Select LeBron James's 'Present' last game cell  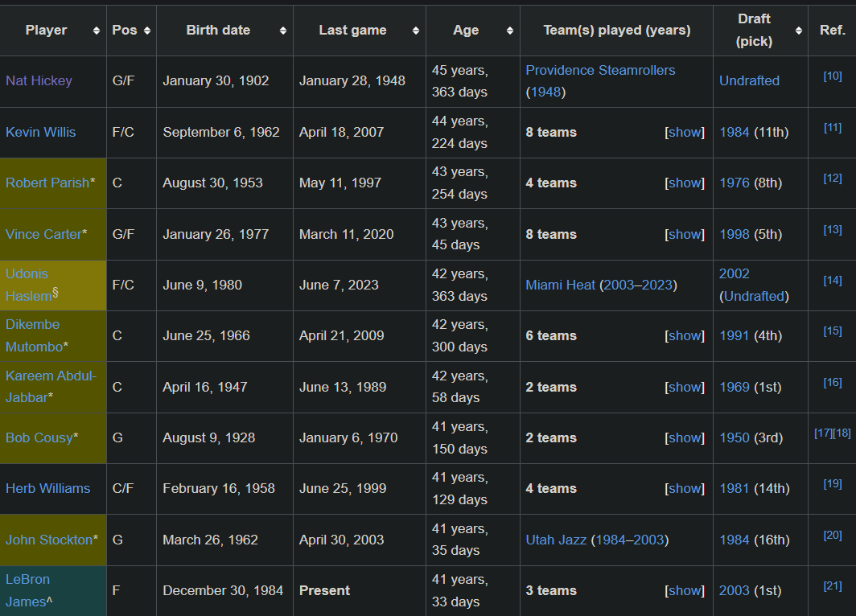pyautogui.click(x=359, y=591)
